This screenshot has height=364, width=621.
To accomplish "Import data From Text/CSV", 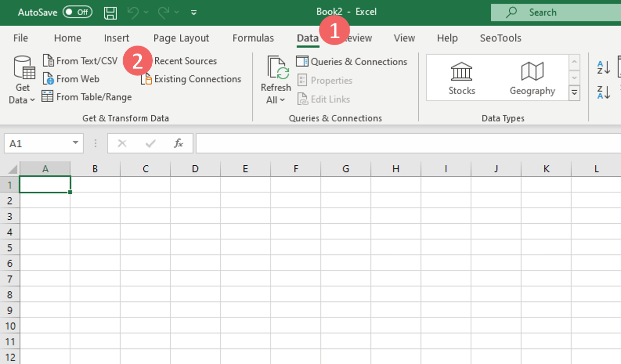I will [80, 61].
